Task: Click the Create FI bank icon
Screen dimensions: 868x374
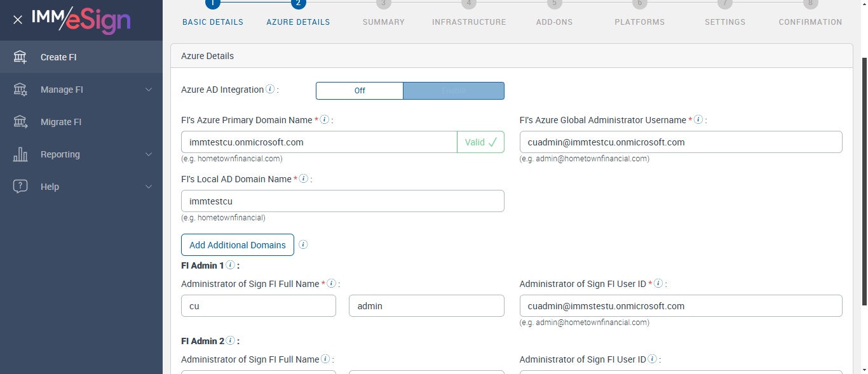Action: [20, 57]
